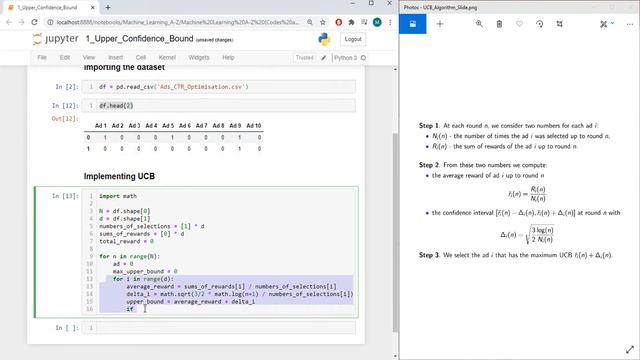Image resolution: width=640 pixels, height=360 pixels.
Task: Click the browser address bar
Action: (x=178, y=22)
